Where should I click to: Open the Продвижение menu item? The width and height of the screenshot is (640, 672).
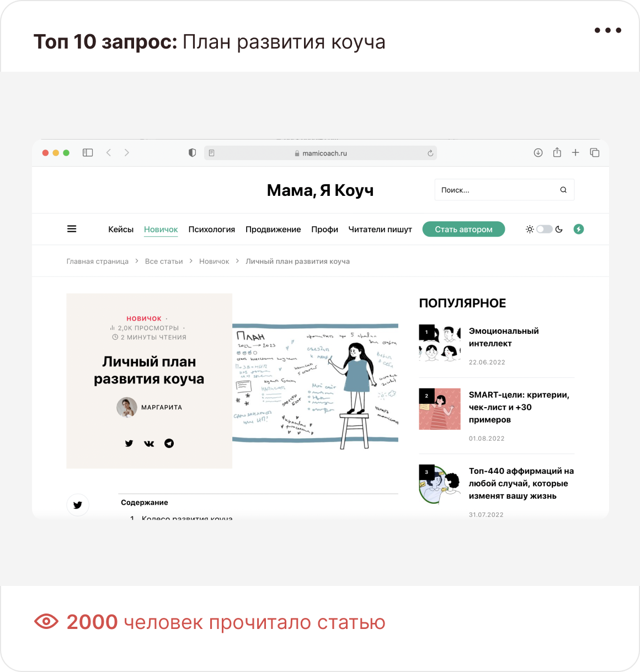[x=273, y=230]
